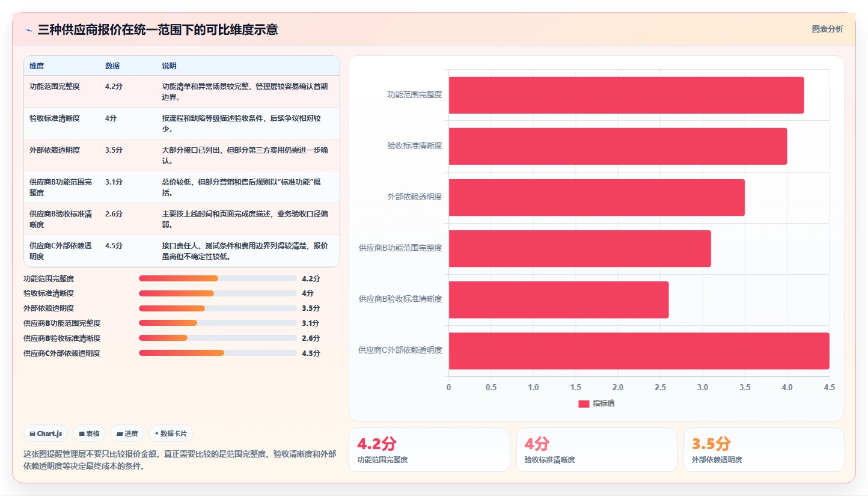Click the 供应商B验收标准清晰度 chart bar

pyautogui.click(x=559, y=299)
